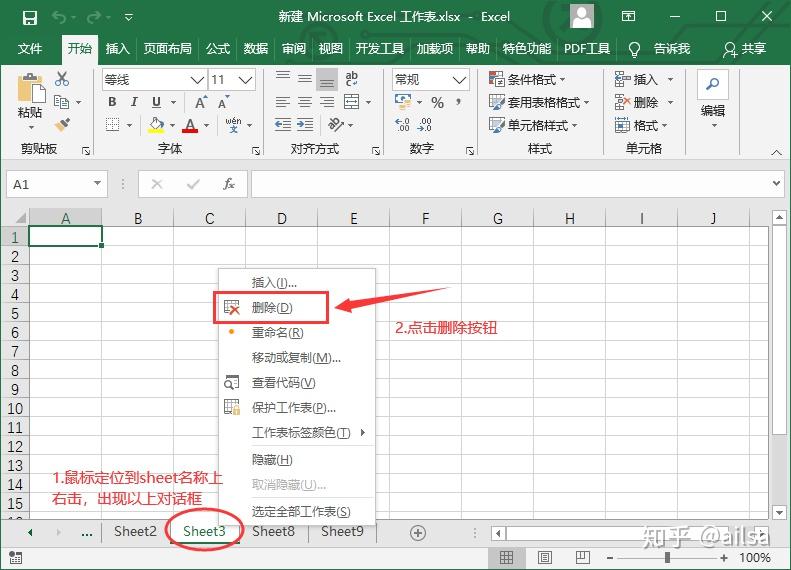Image resolution: width=791 pixels, height=570 pixels.
Task: Click the wén phonetic guide icon
Action: [x=233, y=125]
